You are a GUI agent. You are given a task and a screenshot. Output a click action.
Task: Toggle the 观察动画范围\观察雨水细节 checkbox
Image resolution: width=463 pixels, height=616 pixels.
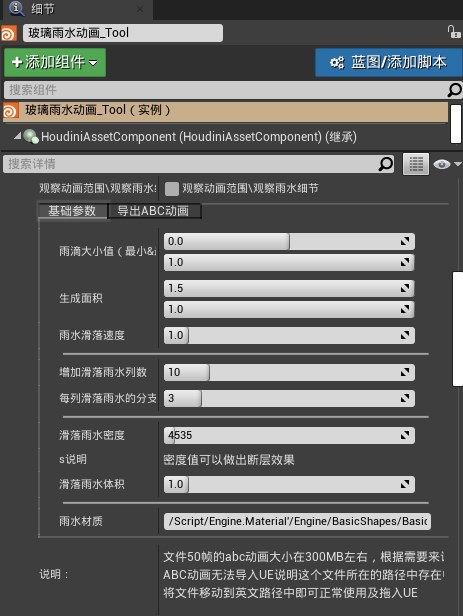pyautogui.click(x=172, y=189)
